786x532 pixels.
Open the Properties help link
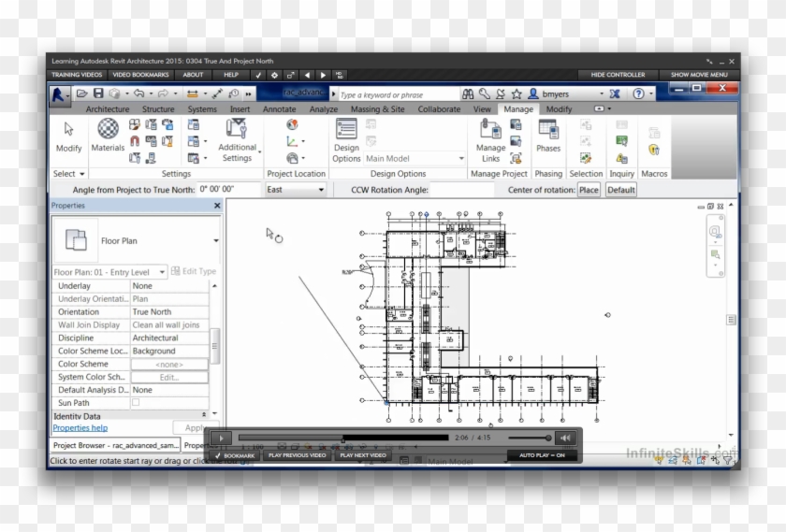coord(80,428)
